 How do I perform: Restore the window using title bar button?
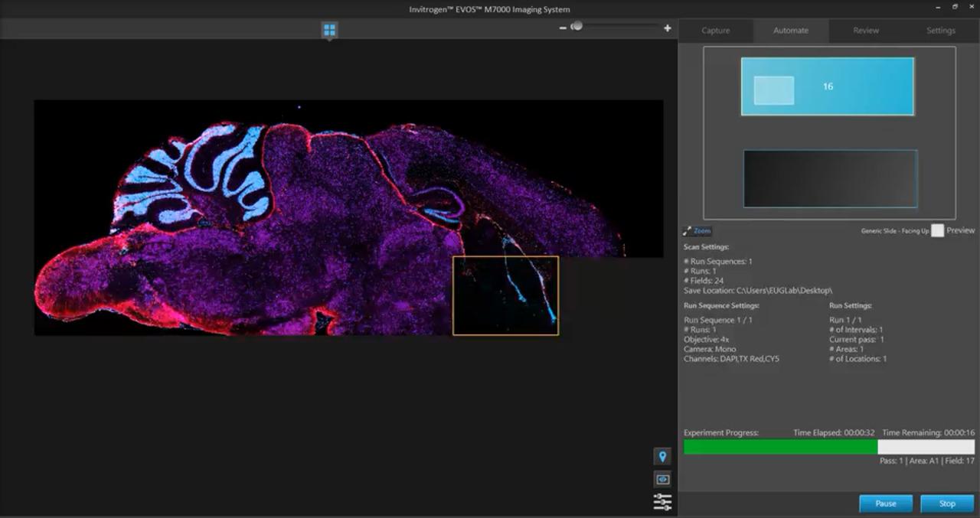[955, 7]
